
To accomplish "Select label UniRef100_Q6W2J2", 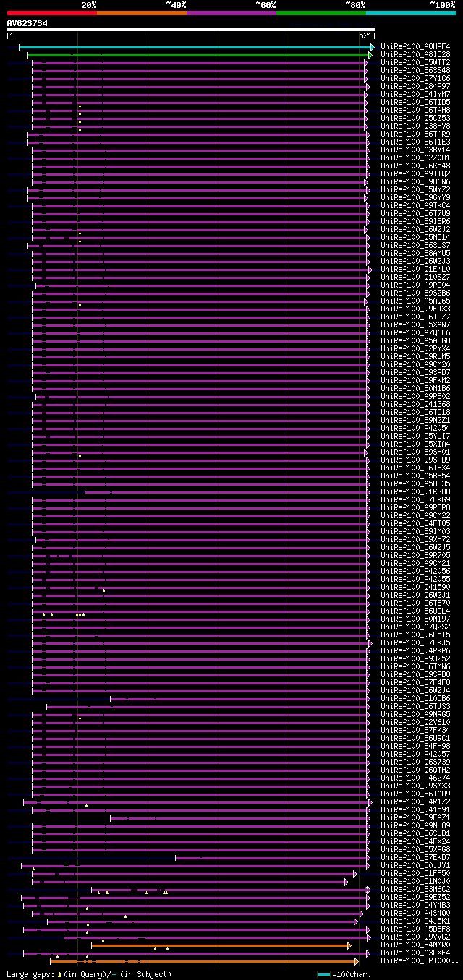I will (415, 230).
